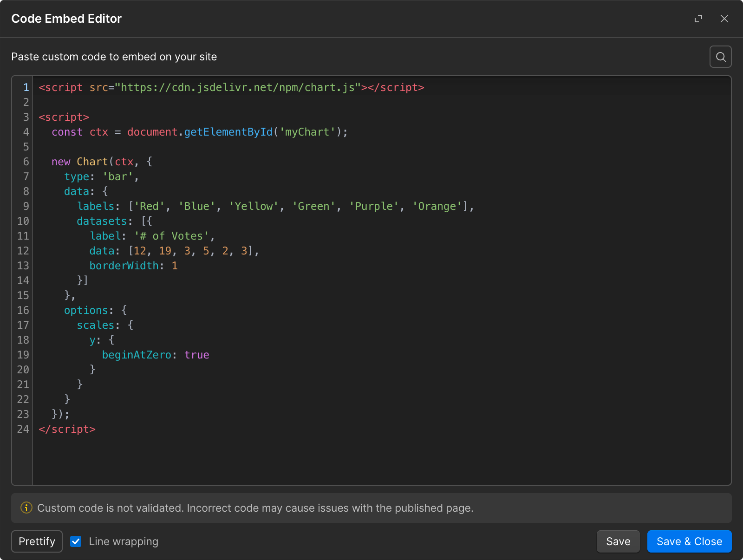Image resolution: width=743 pixels, height=560 pixels.
Task: Click the value 19 in the data array
Action: 165,251
